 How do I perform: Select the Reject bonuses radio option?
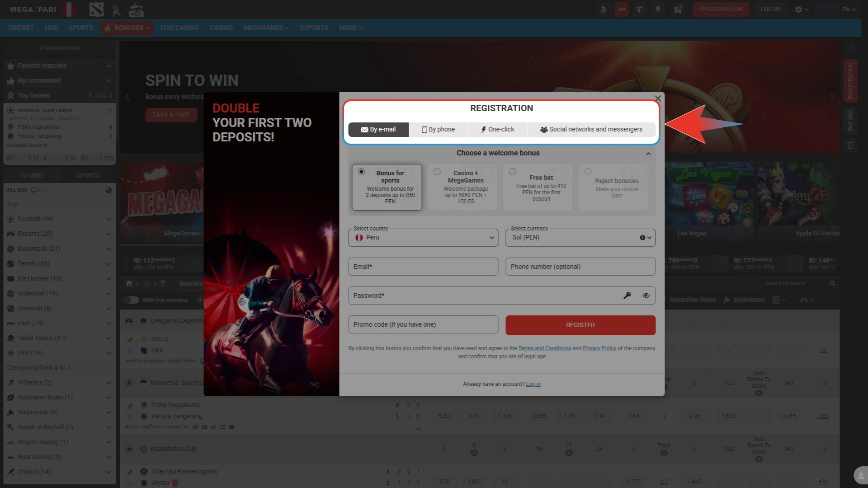pos(588,172)
